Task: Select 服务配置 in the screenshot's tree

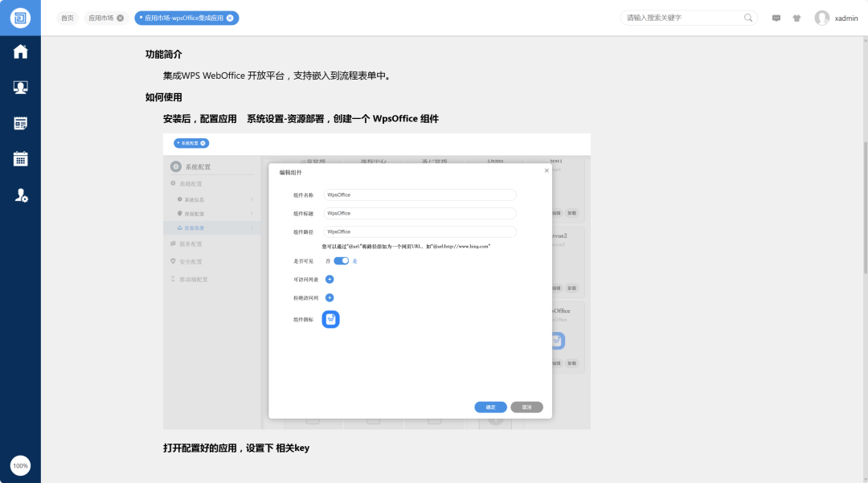Action: point(190,244)
